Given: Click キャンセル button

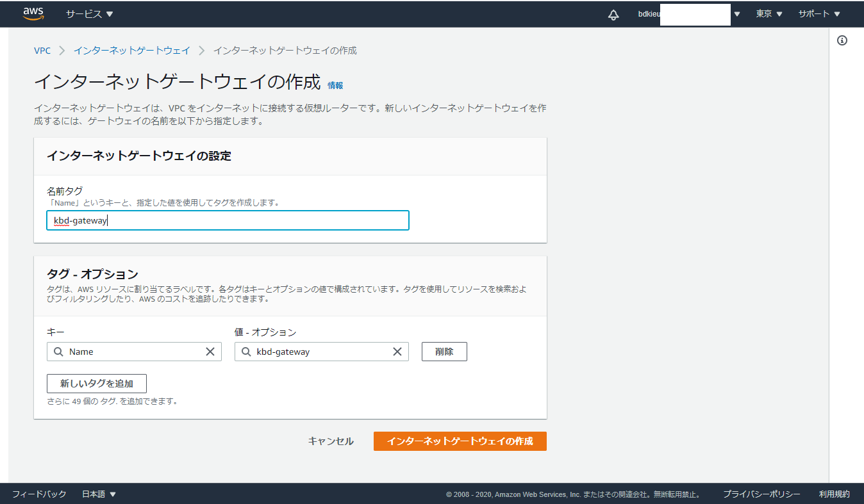Looking at the screenshot, I should [331, 441].
